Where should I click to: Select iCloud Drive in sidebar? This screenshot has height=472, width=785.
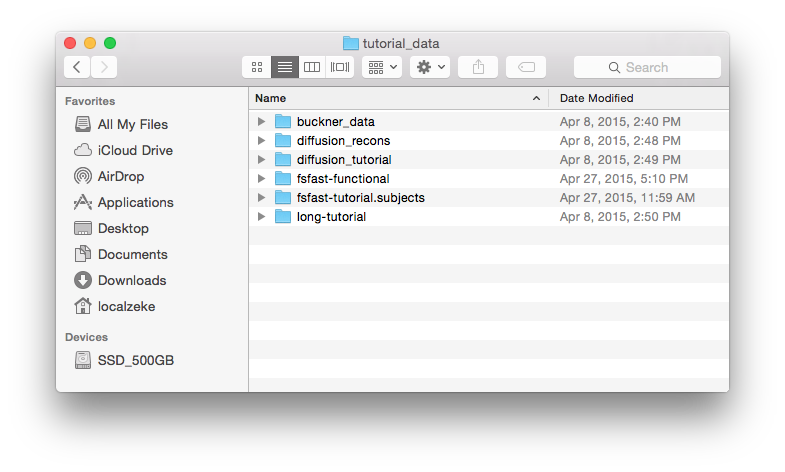point(135,150)
